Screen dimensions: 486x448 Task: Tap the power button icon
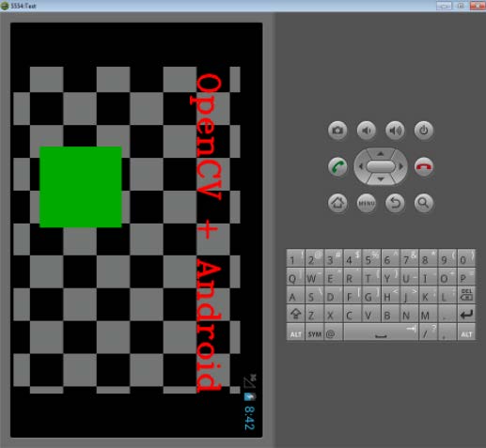coord(424,131)
